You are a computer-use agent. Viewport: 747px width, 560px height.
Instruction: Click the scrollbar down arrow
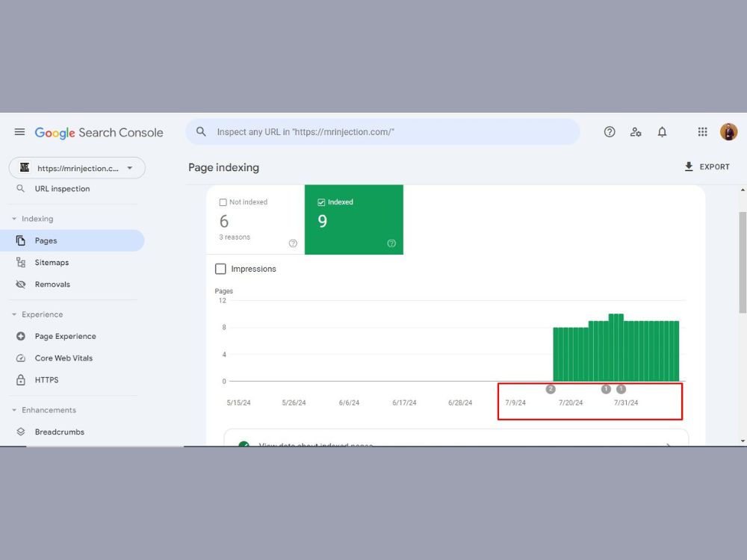743,441
